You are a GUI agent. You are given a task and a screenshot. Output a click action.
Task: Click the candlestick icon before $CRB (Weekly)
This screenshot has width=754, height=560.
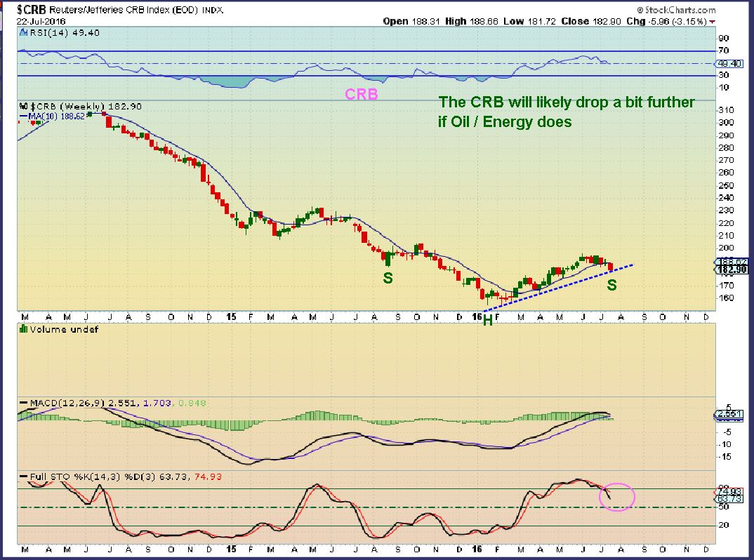click(x=23, y=106)
